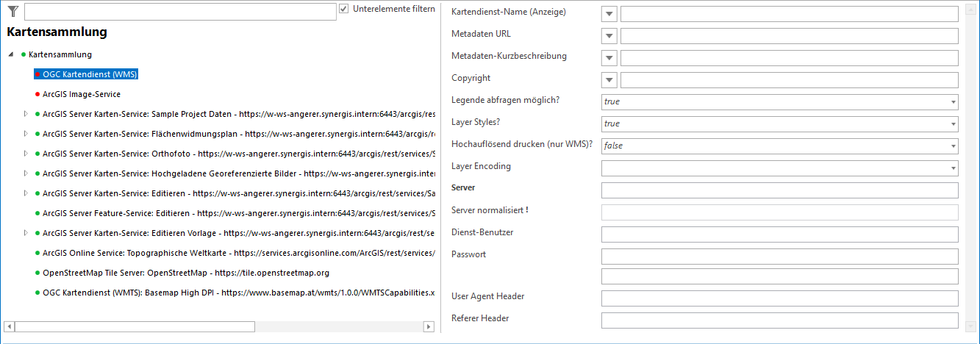Click the Server input field
This screenshot has width=980, height=344.
click(x=779, y=190)
